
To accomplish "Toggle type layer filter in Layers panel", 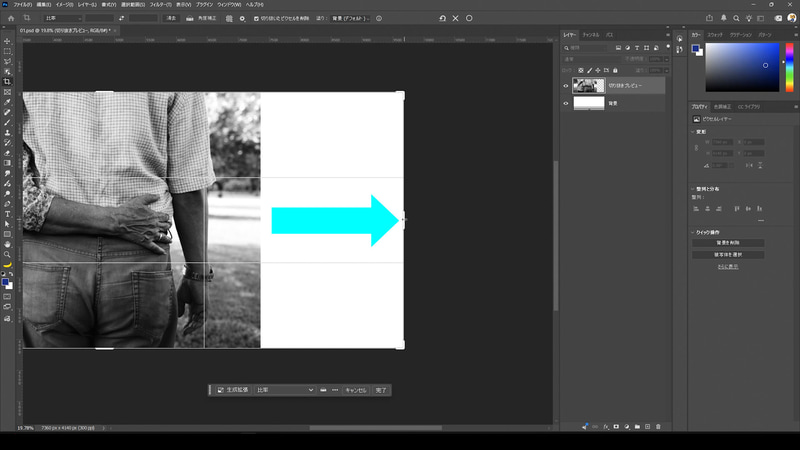I will click(637, 48).
